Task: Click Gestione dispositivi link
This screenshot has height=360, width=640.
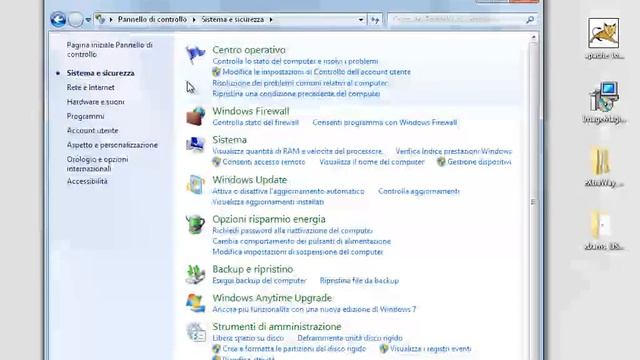Action: (479, 162)
